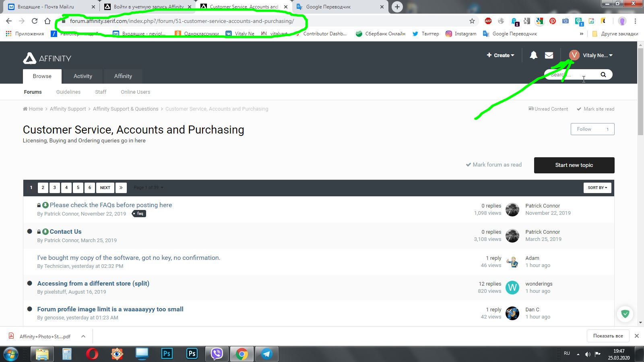The height and width of the screenshot is (362, 644).
Task: Click the Affinity Support breadcrumb
Action: pyautogui.click(x=68, y=109)
